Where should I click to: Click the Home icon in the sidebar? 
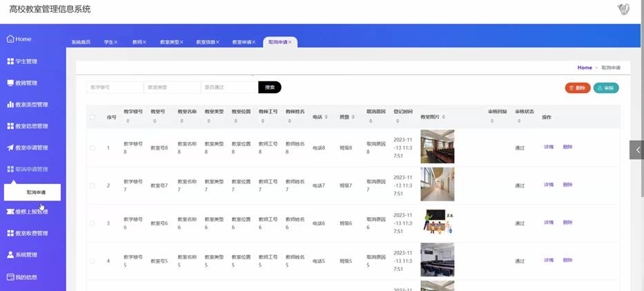tap(10, 39)
